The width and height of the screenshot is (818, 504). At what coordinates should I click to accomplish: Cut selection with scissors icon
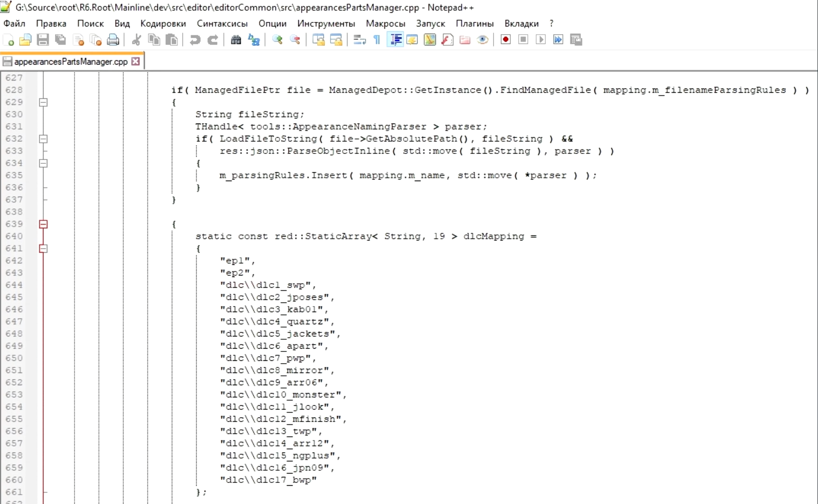pos(136,40)
